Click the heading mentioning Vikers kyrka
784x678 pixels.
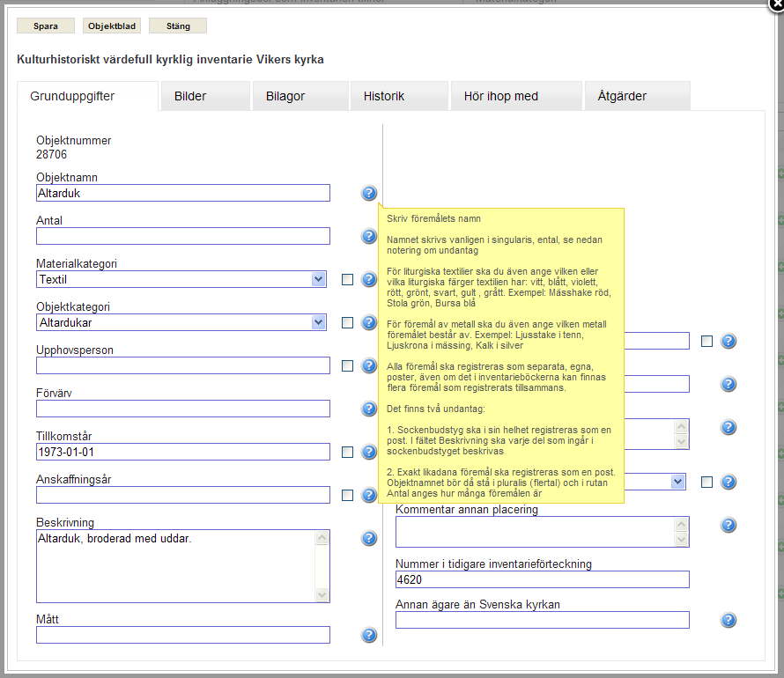[170, 60]
